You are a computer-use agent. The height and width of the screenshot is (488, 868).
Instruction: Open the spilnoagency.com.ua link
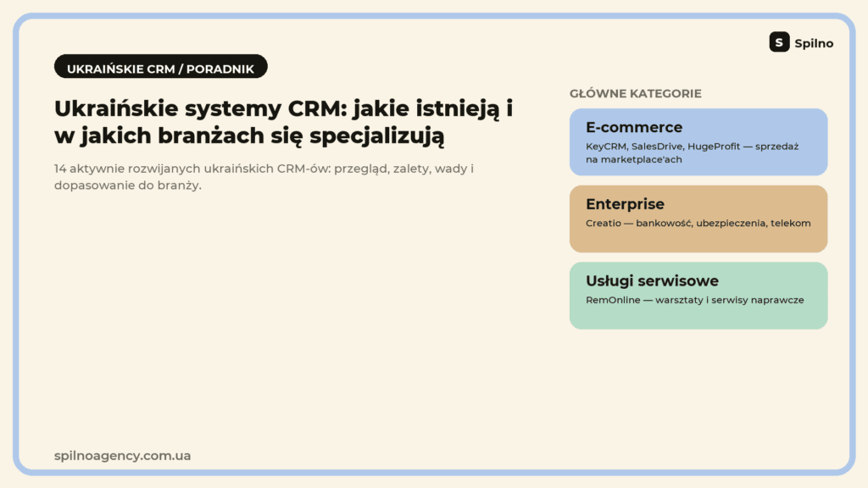(x=122, y=455)
